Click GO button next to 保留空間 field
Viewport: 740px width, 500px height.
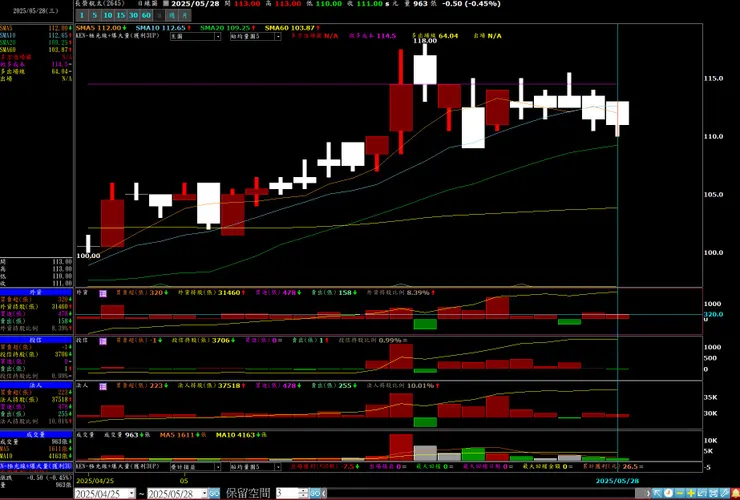coord(315,493)
